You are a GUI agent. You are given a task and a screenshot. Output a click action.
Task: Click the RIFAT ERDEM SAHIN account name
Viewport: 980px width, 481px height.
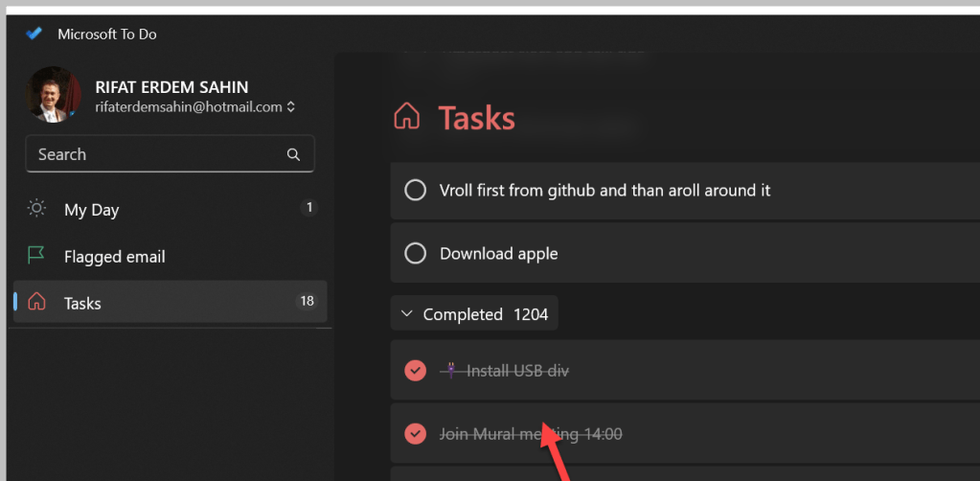pyautogui.click(x=171, y=87)
